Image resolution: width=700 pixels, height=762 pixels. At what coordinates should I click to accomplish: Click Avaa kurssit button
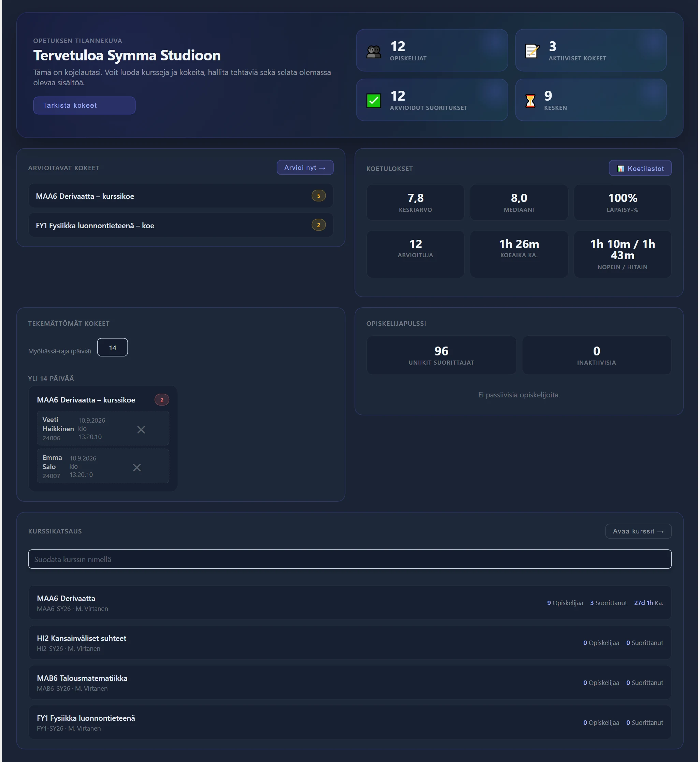pyautogui.click(x=638, y=531)
